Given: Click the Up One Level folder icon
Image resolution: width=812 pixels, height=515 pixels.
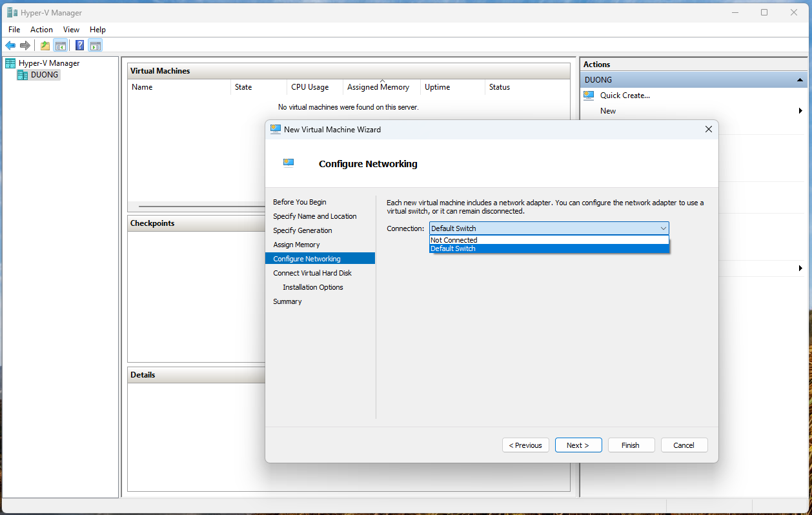Looking at the screenshot, I should pyautogui.click(x=45, y=45).
